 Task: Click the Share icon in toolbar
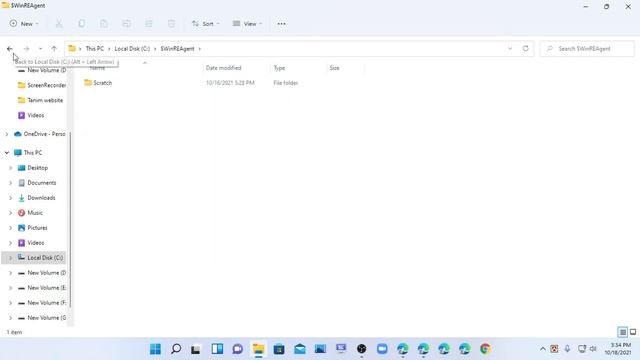[149, 24]
